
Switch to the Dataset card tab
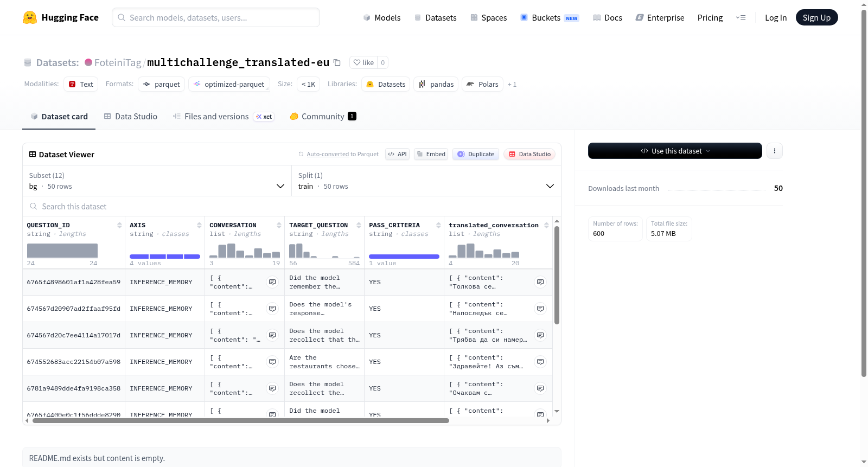[x=59, y=117]
